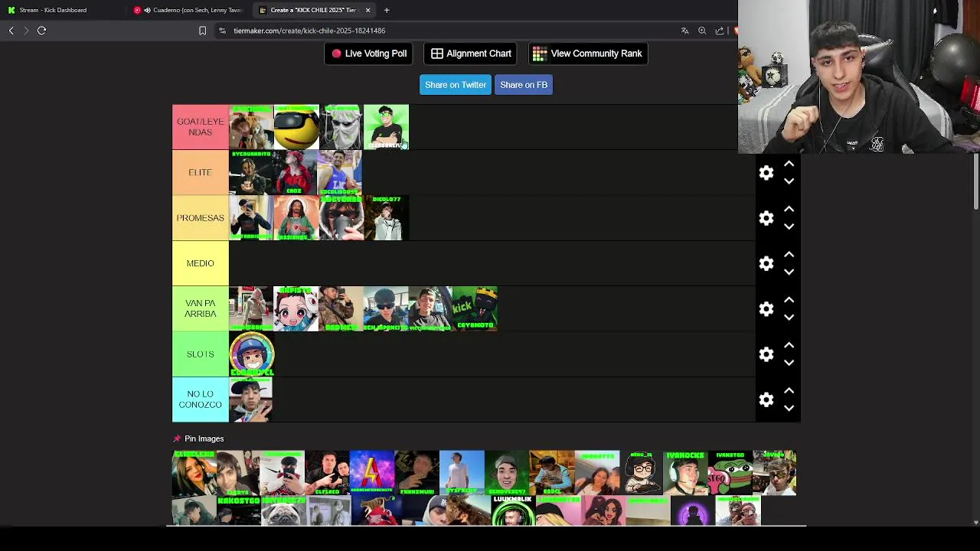Open settings gear for PROMESAS tier
This screenshot has height=551, width=980.
(x=766, y=218)
